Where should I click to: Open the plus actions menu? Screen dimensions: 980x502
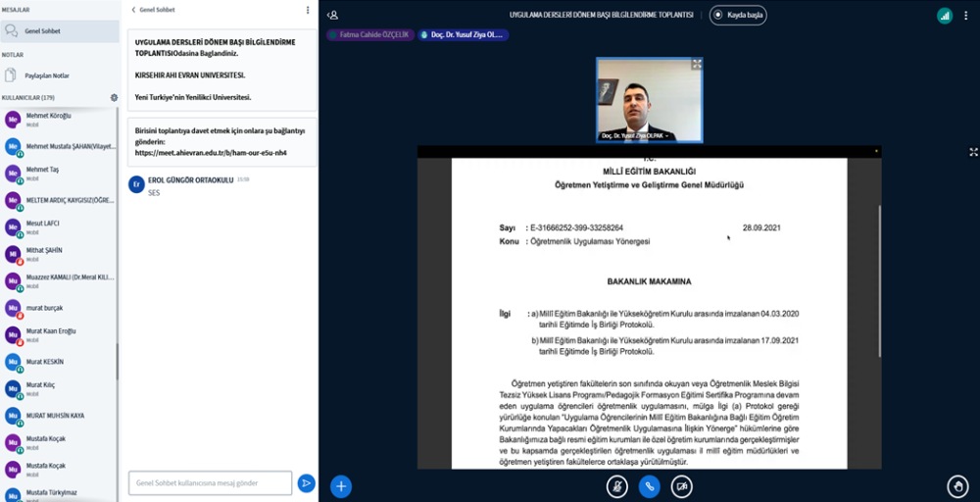pyautogui.click(x=341, y=486)
